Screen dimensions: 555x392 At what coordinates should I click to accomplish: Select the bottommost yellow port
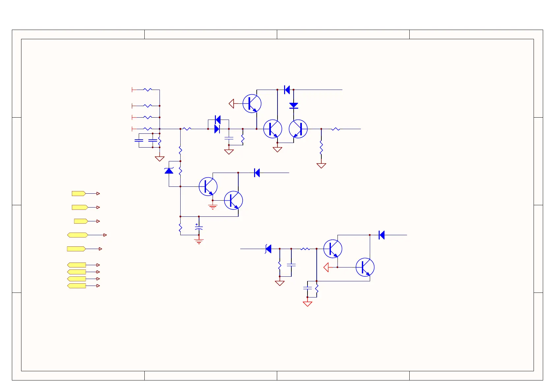pos(76,286)
